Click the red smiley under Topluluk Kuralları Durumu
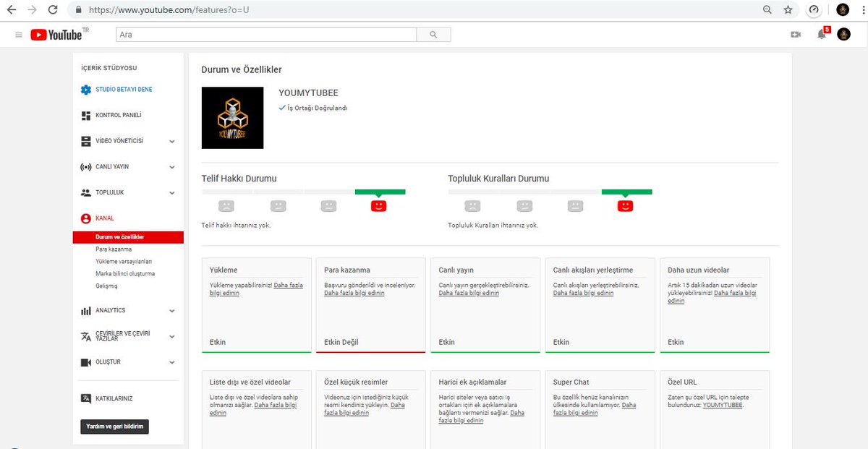Image resolution: width=868 pixels, height=449 pixels. point(626,205)
